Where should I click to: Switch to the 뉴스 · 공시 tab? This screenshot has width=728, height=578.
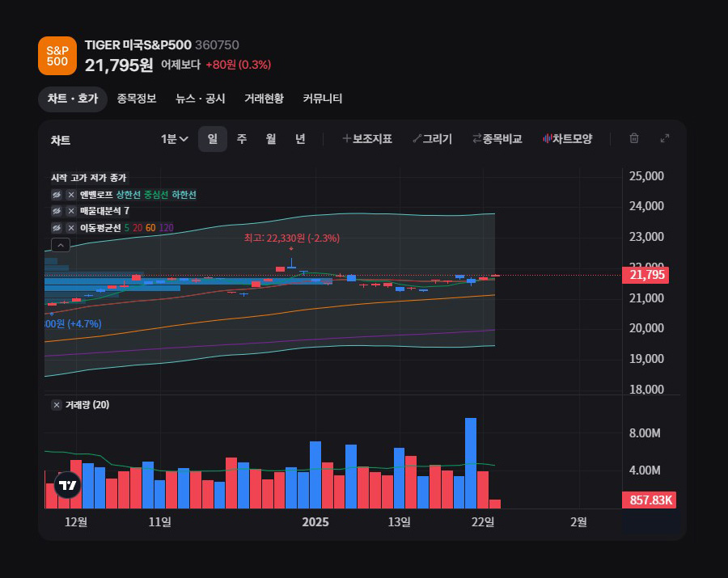pyautogui.click(x=200, y=99)
